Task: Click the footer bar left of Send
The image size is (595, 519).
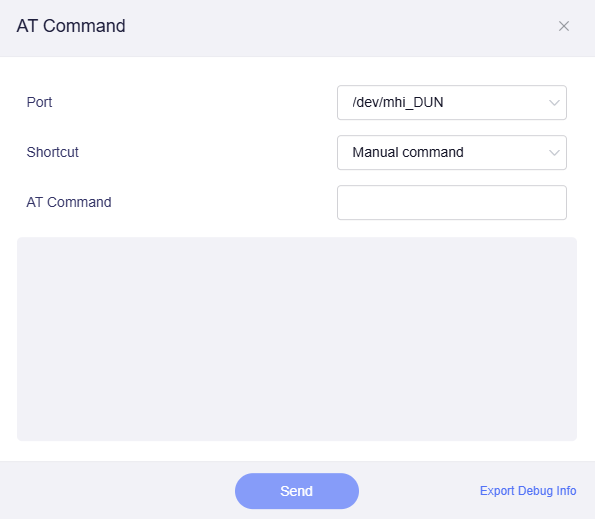Action: 118,490
